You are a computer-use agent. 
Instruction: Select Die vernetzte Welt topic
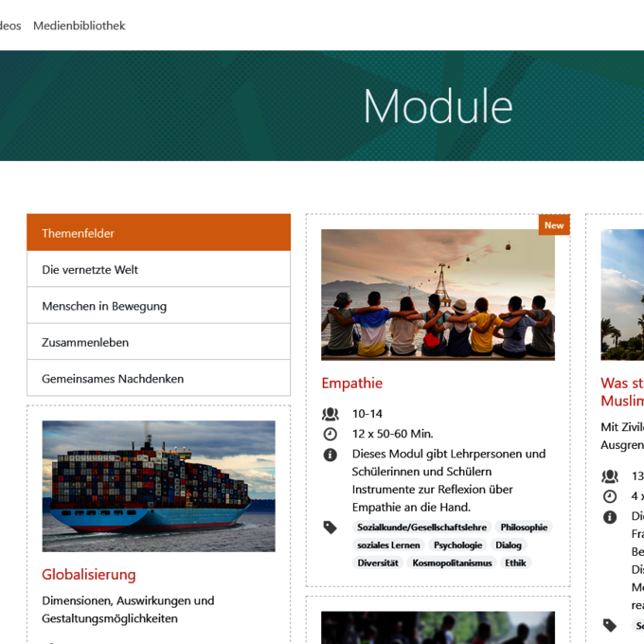click(158, 269)
